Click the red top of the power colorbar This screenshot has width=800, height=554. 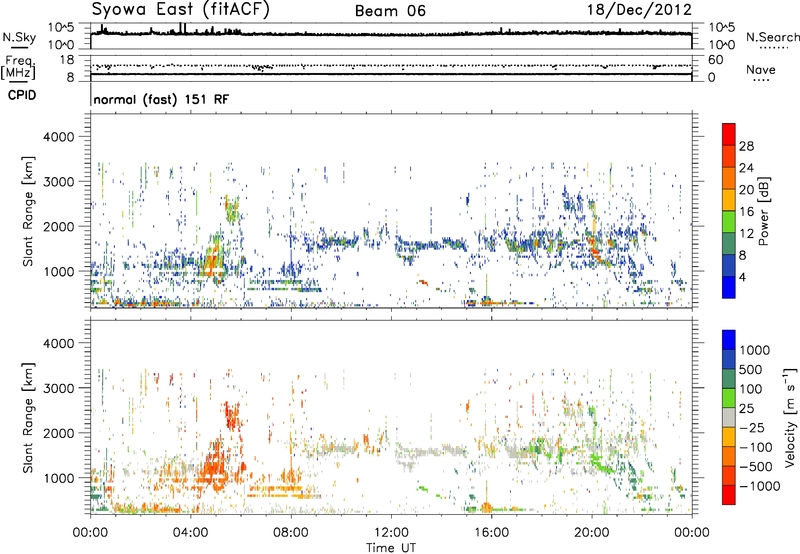[x=729, y=134]
